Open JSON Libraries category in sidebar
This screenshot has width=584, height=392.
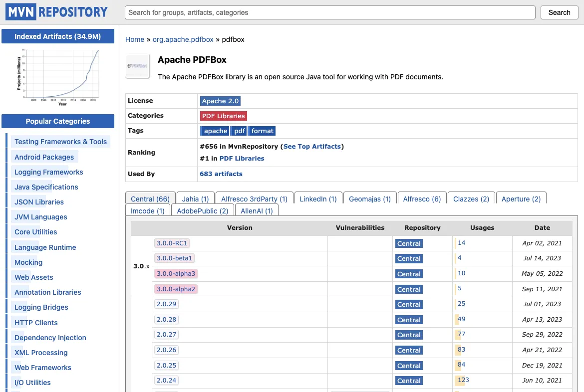(x=39, y=202)
